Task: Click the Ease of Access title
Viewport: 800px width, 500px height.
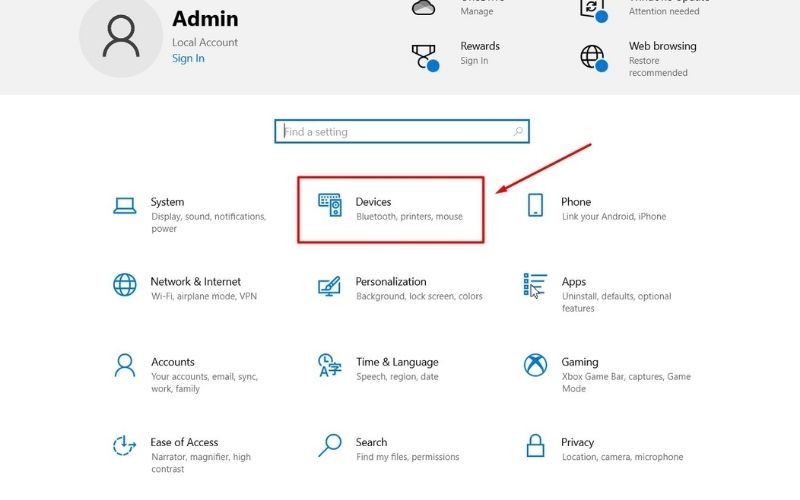Action: pos(184,442)
